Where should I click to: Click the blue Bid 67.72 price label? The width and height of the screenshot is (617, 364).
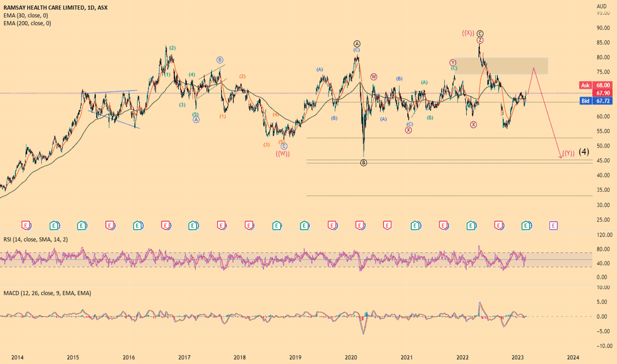point(596,101)
